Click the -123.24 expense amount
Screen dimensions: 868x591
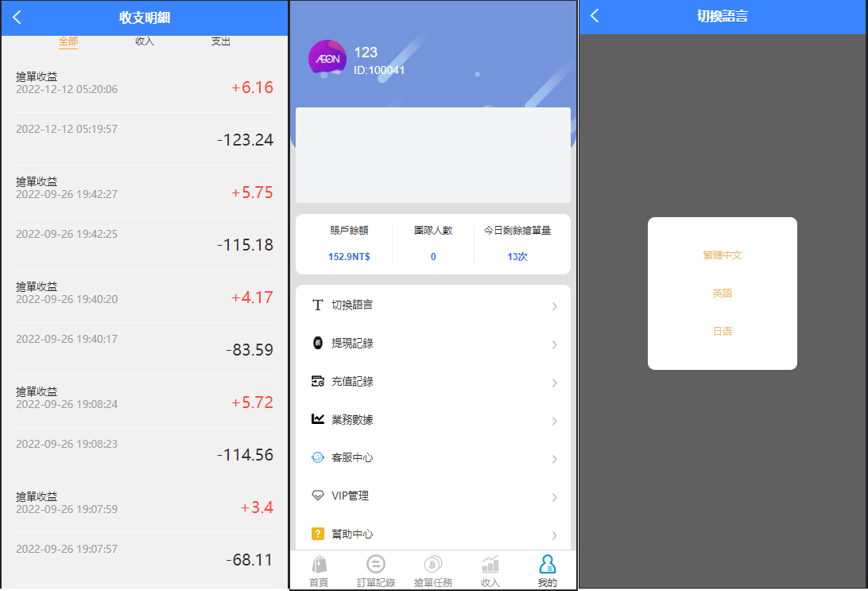click(x=245, y=139)
